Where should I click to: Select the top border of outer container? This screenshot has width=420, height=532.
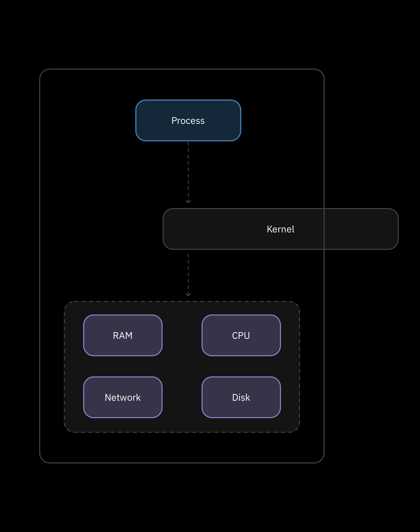click(x=182, y=69)
